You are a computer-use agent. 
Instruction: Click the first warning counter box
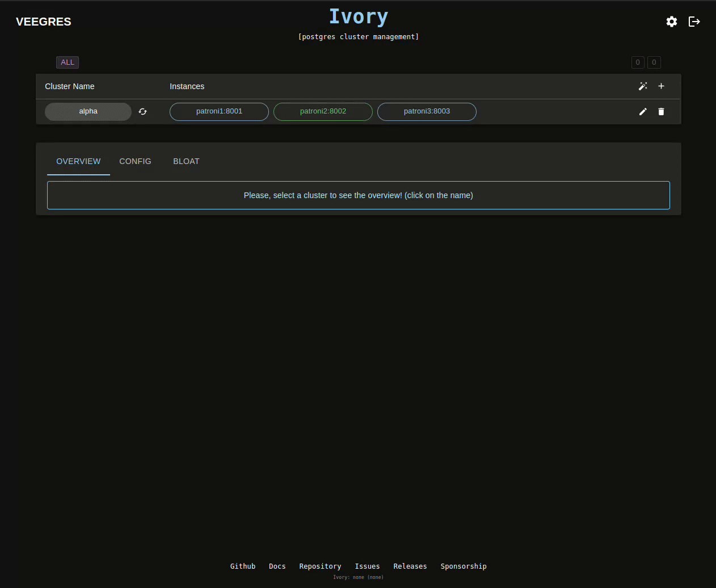coord(638,62)
